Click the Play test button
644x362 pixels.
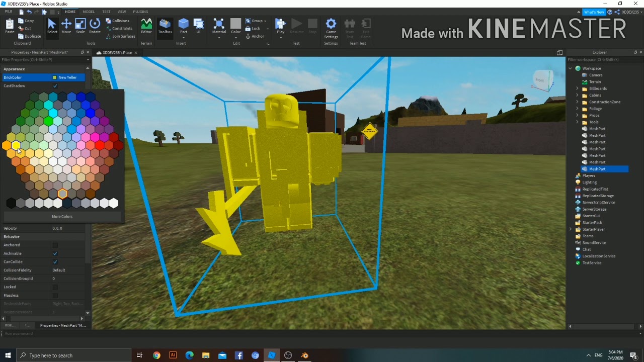281,28
